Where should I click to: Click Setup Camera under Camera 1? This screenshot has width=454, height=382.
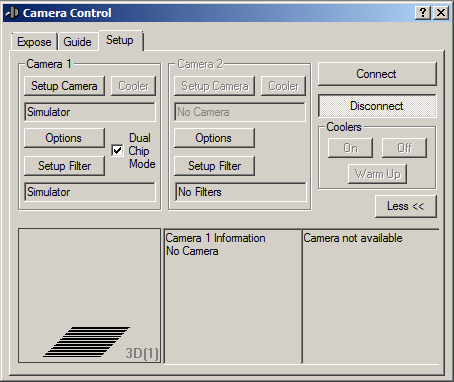pyautogui.click(x=64, y=86)
